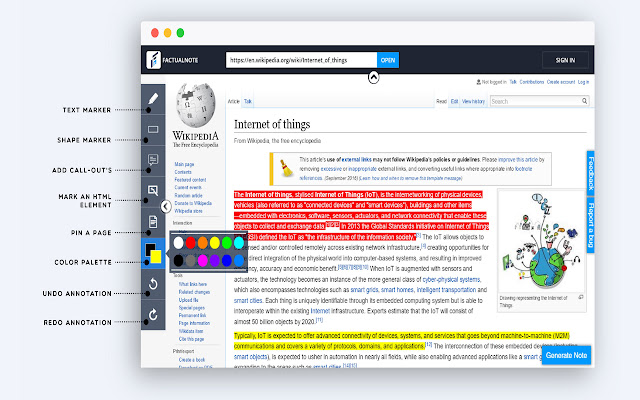The image size is (640, 400).
Task: Redo the annotation
Action: [x=153, y=315]
